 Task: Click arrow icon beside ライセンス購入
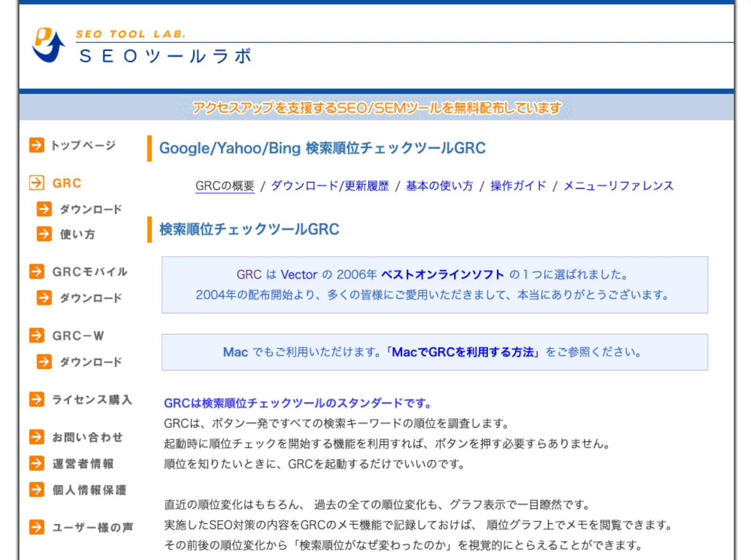(37, 399)
